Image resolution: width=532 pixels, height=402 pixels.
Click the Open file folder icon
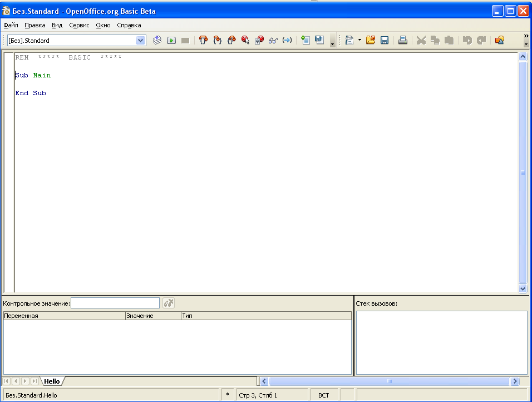pyautogui.click(x=371, y=41)
